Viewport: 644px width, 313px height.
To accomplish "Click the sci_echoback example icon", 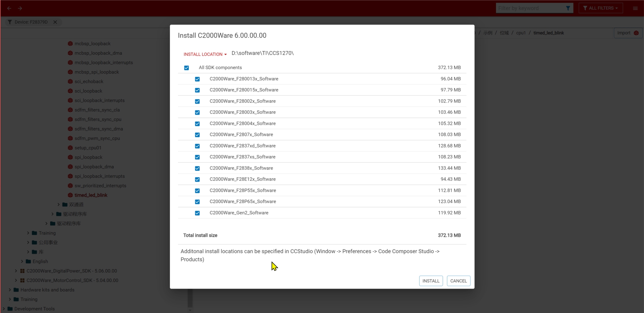I will pos(70,81).
